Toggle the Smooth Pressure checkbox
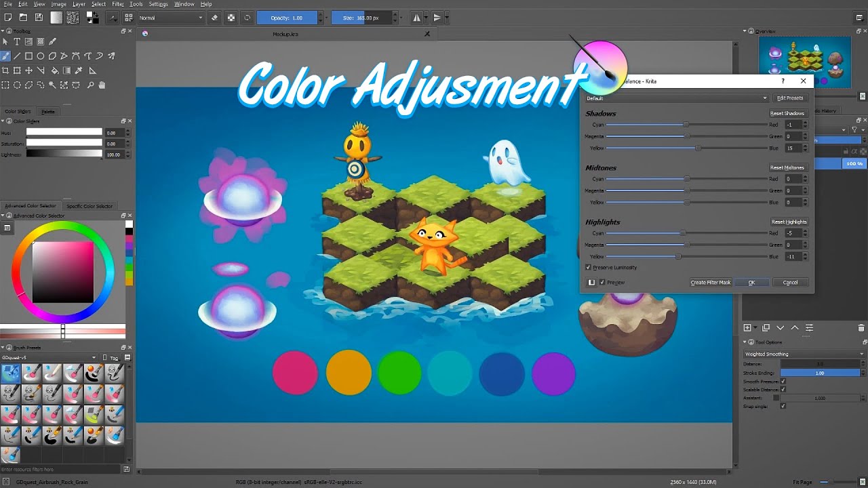 click(x=783, y=382)
